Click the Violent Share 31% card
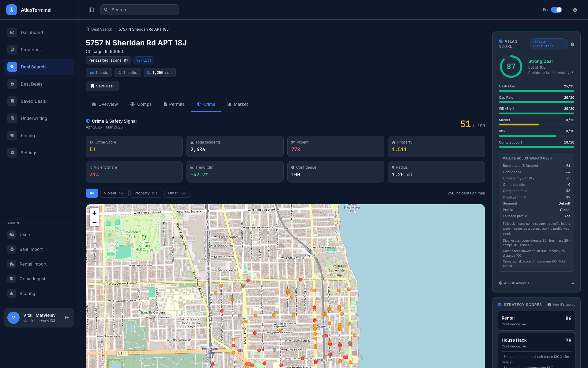The width and height of the screenshot is (588, 368). (134, 172)
